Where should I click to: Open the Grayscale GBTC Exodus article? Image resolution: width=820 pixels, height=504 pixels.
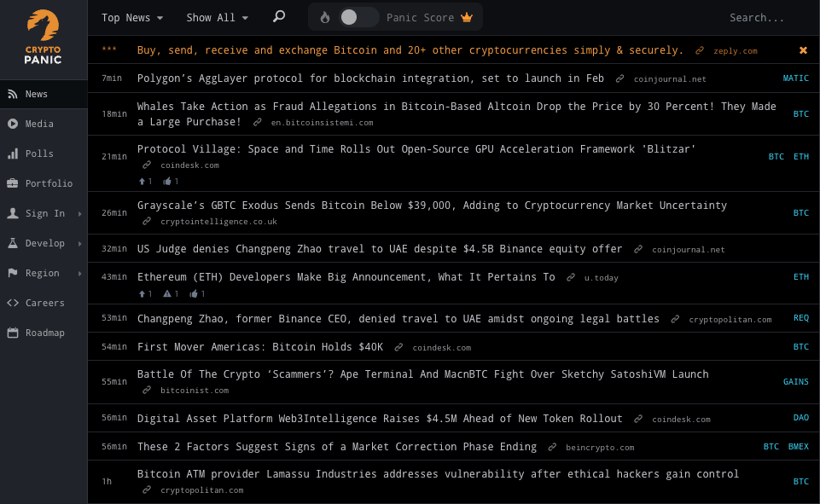[432, 206]
